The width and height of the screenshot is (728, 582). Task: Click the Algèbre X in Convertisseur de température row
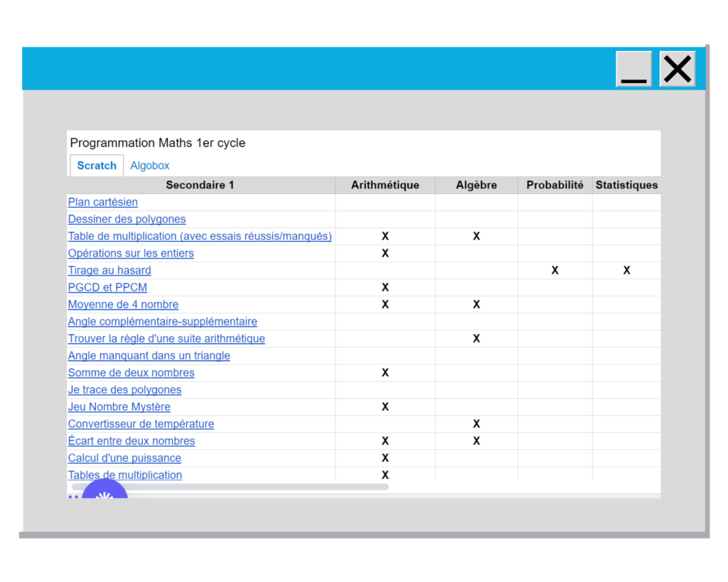point(476,424)
